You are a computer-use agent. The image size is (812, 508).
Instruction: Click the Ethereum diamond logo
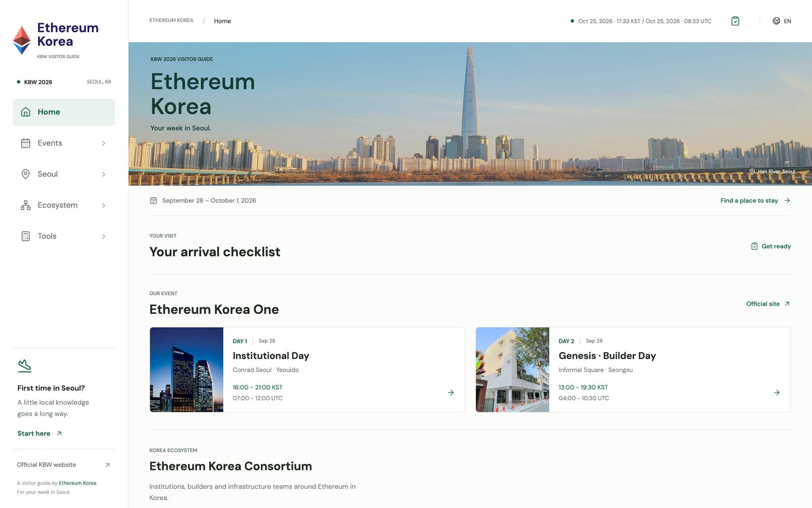point(21,40)
